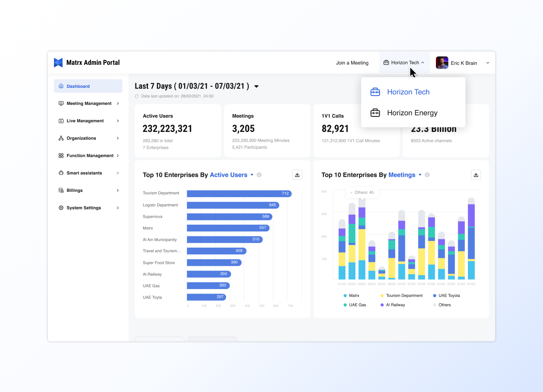Select Horizon Energy from organization menu
Screen dimensions: 543x392
[412, 113]
